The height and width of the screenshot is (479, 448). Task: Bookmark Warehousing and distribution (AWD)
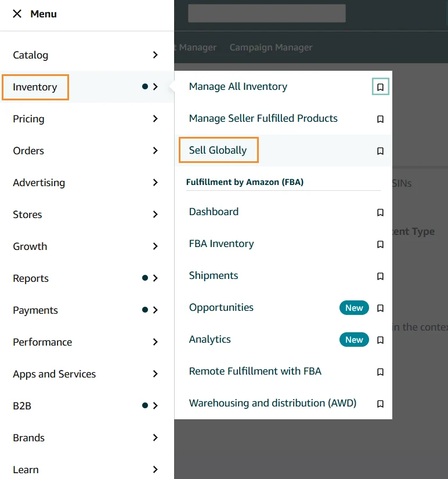[x=381, y=404]
